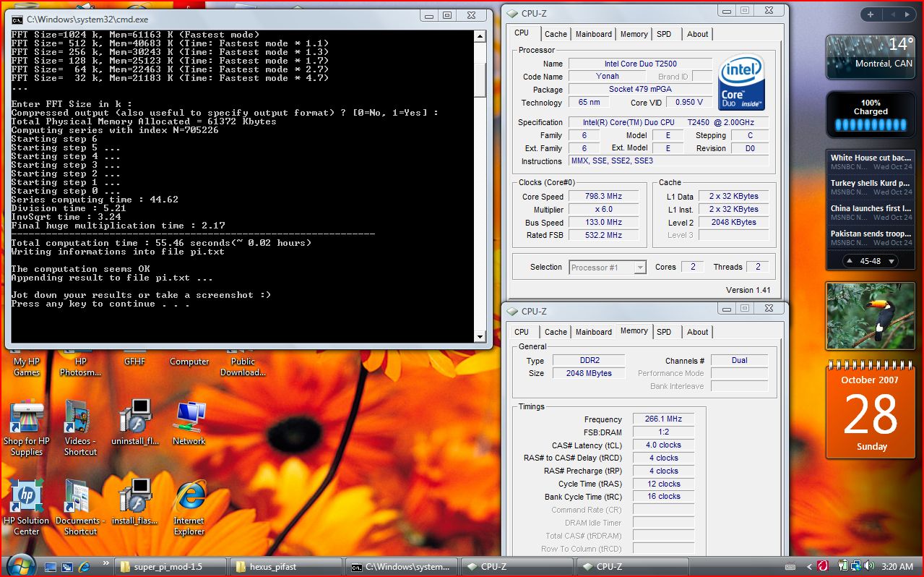
Task: Open the Windows Start orb
Action: (x=20, y=565)
